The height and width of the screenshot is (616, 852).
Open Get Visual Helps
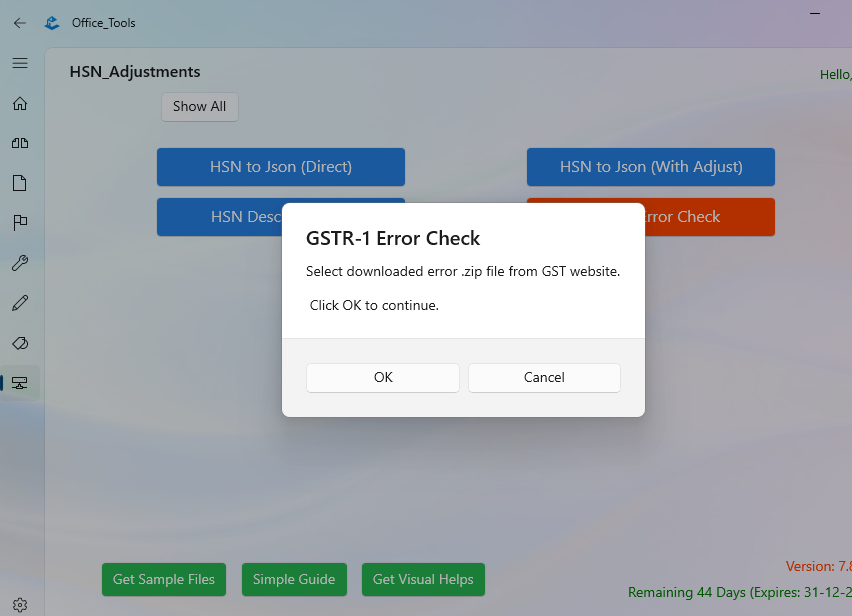423,579
